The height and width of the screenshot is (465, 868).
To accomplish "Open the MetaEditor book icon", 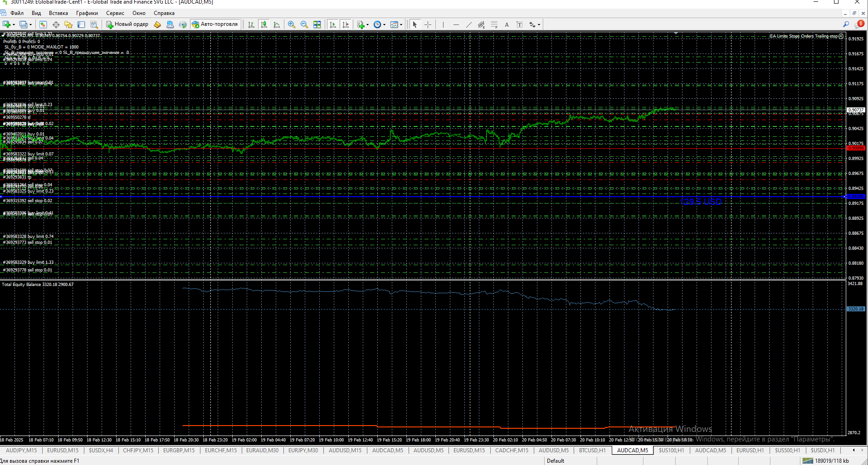I will tap(157, 24).
